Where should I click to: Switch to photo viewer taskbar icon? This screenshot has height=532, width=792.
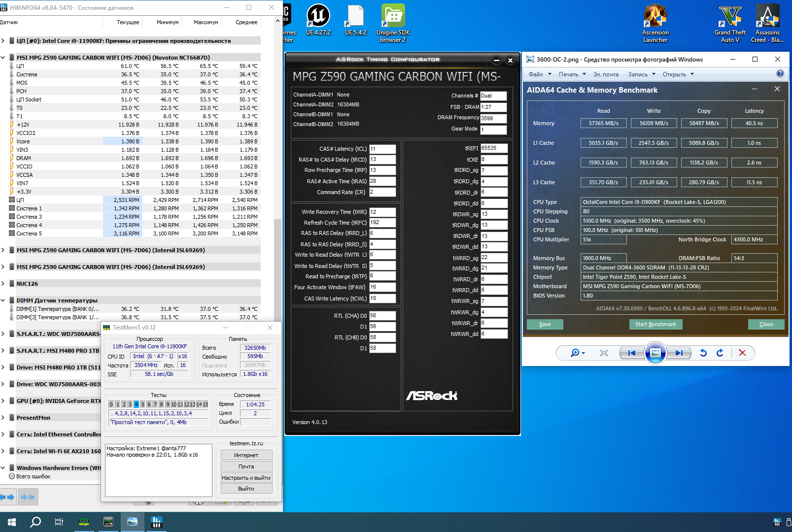[x=133, y=522]
